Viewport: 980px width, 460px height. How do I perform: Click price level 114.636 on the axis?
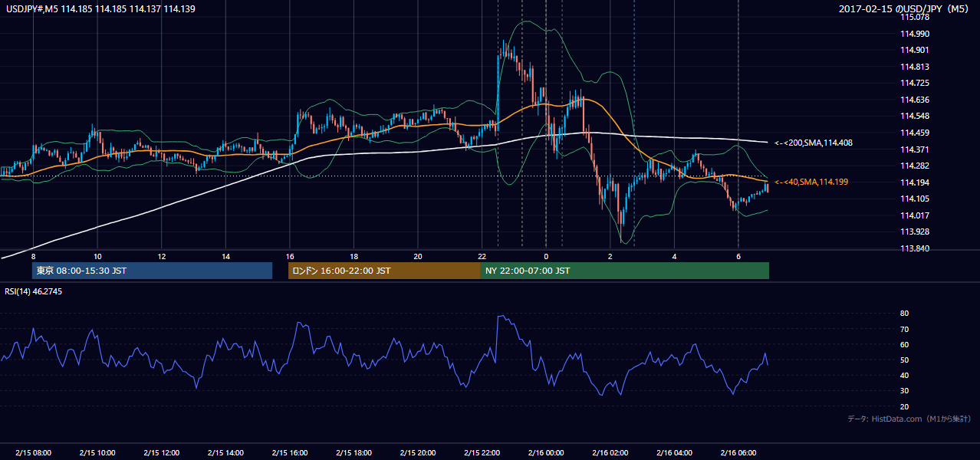915,100
